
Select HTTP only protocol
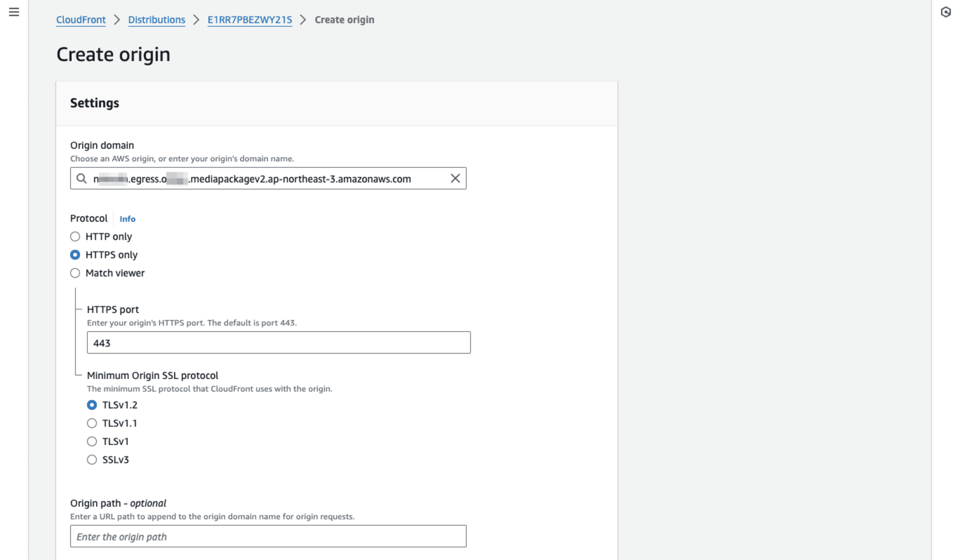pos(75,237)
